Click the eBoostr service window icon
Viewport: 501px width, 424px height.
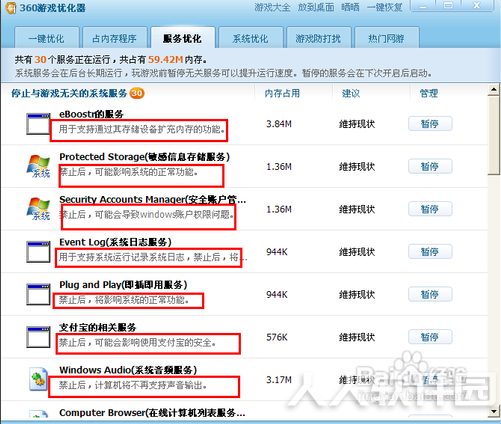coord(38,124)
